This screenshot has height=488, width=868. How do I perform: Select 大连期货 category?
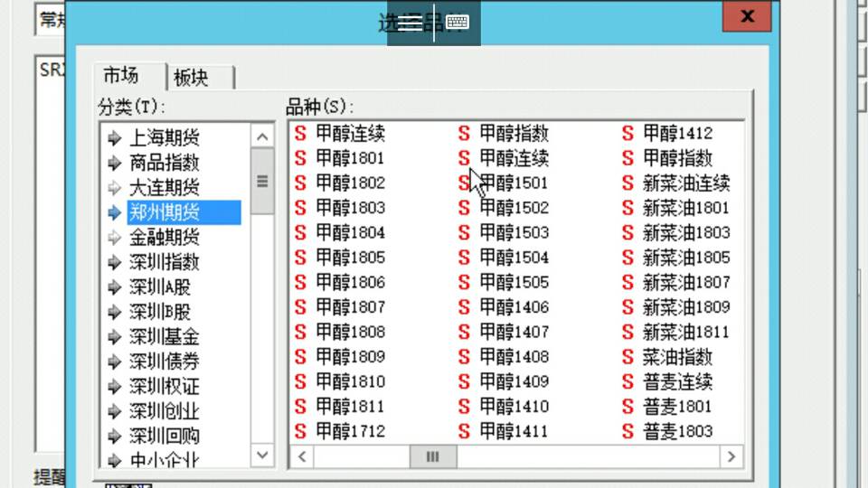(164, 188)
